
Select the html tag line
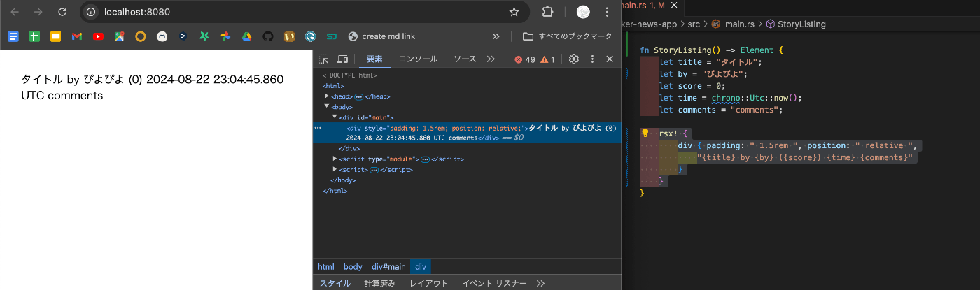tap(333, 85)
